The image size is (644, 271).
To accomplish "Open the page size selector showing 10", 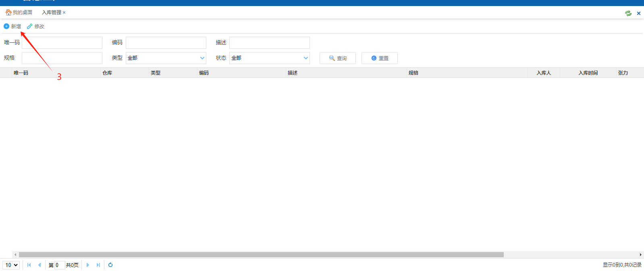I will pyautogui.click(x=12, y=265).
